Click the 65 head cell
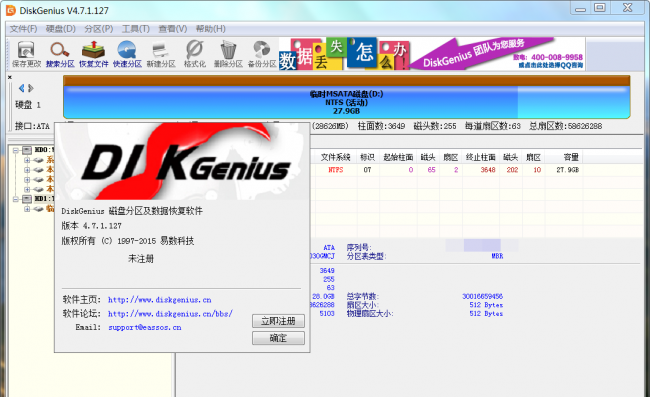 (432, 170)
